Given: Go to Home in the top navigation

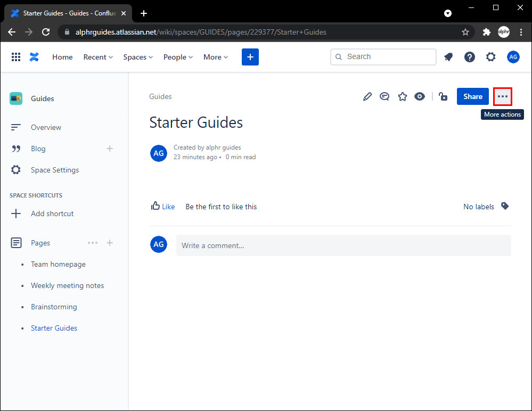Looking at the screenshot, I should click(x=62, y=57).
